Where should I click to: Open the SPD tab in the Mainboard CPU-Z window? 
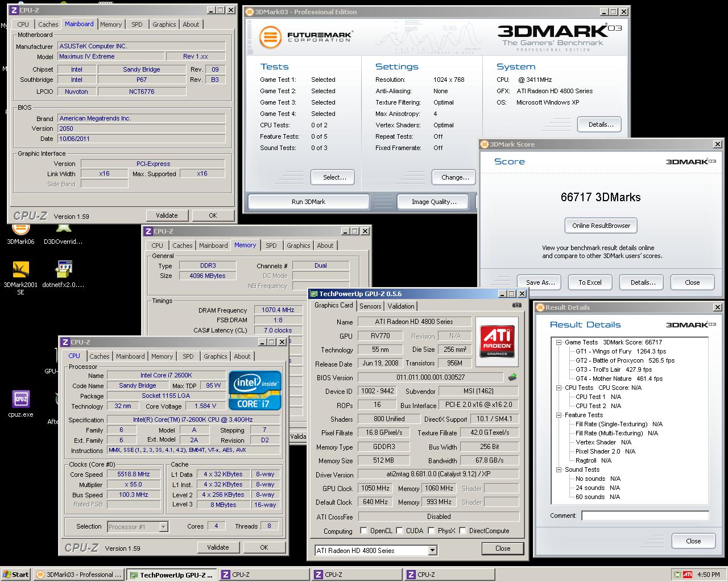click(137, 24)
